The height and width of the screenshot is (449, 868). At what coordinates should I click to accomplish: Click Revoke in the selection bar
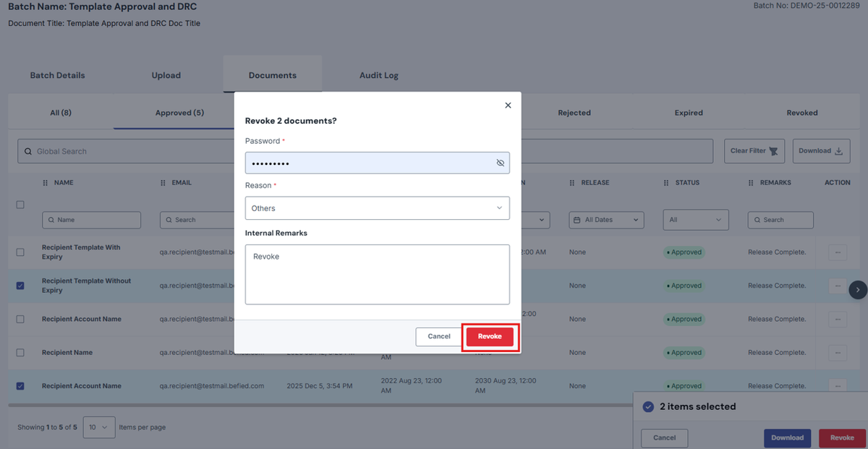(x=842, y=437)
